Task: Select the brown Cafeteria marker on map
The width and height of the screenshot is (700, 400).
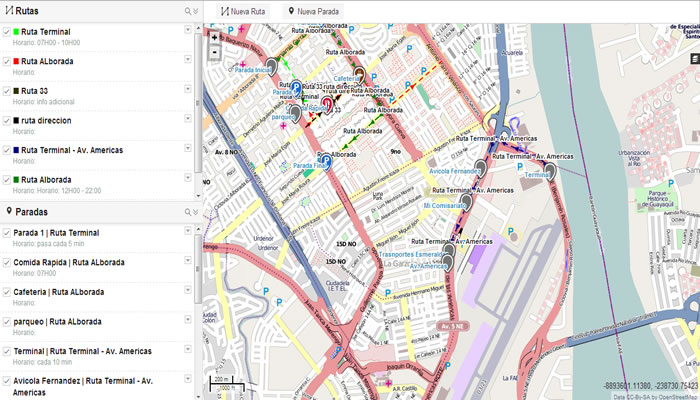Action: (x=359, y=74)
